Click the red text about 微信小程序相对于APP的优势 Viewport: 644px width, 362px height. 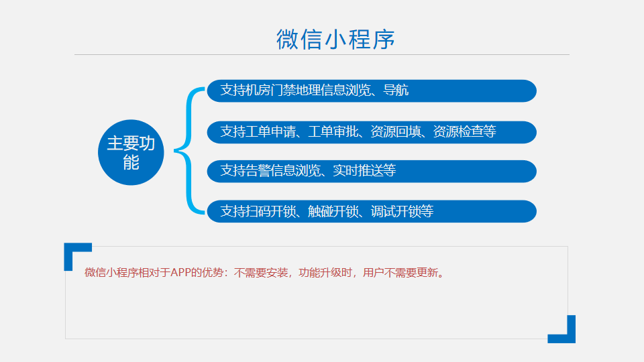point(265,273)
